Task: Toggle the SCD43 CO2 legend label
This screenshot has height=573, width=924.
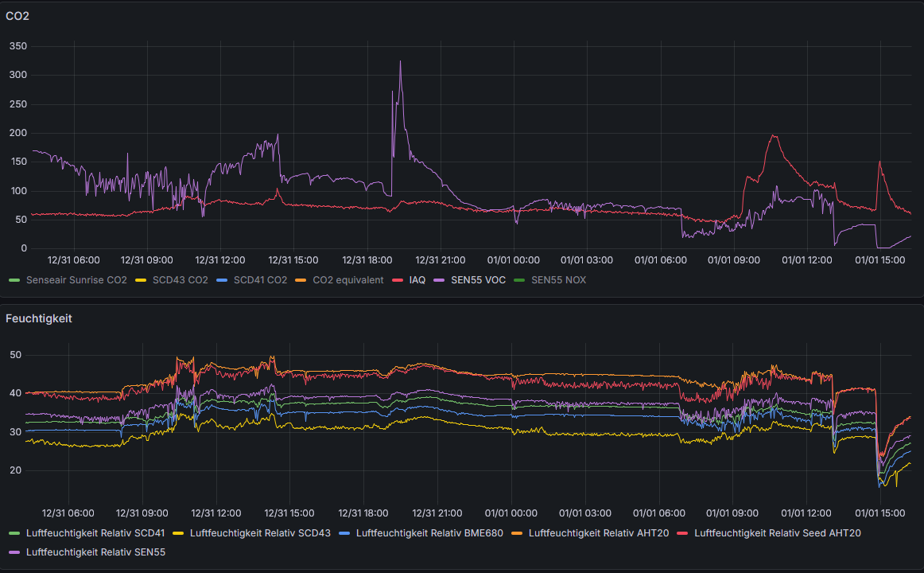Action: click(180, 280)
